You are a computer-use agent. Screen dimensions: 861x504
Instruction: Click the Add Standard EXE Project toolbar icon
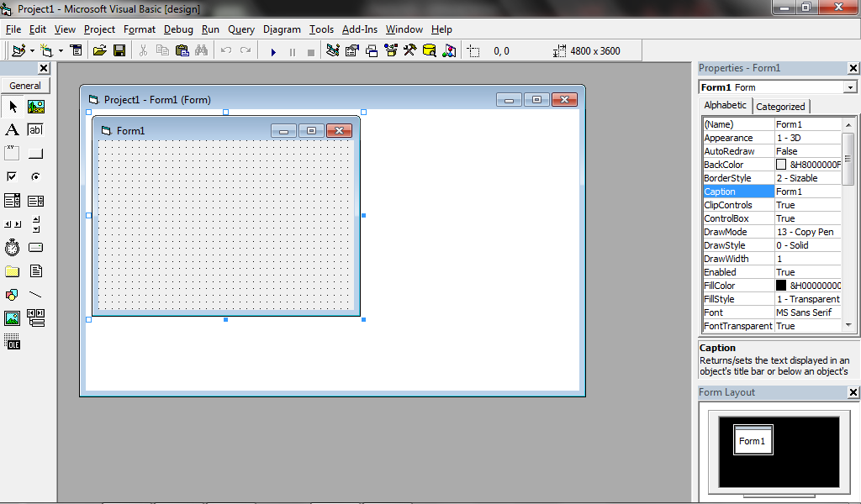tap(18, 50)
